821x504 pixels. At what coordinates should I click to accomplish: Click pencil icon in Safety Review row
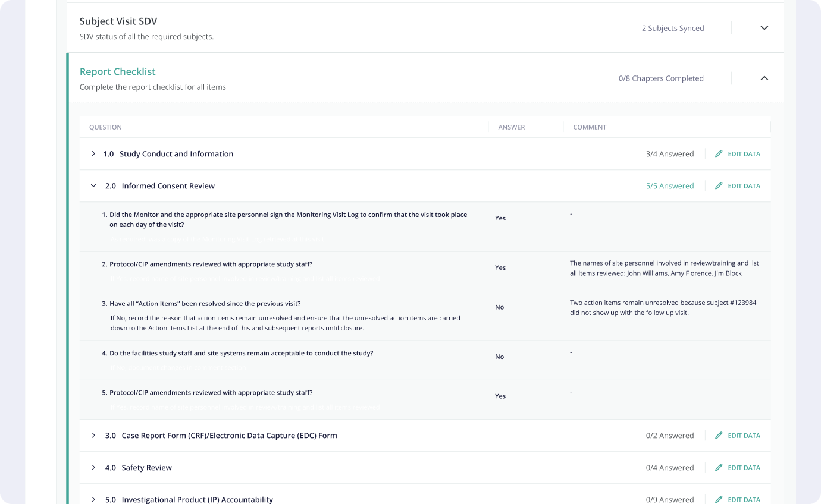click(x=719, y=468)
